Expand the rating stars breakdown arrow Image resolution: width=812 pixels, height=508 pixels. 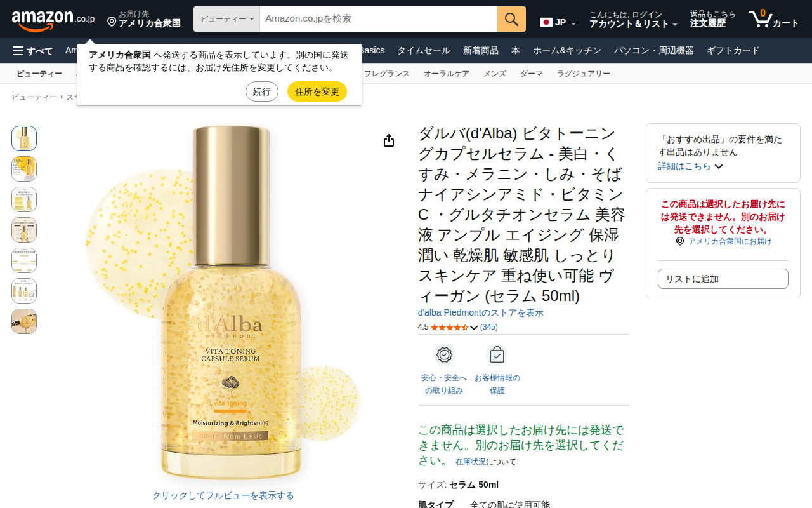473,328
